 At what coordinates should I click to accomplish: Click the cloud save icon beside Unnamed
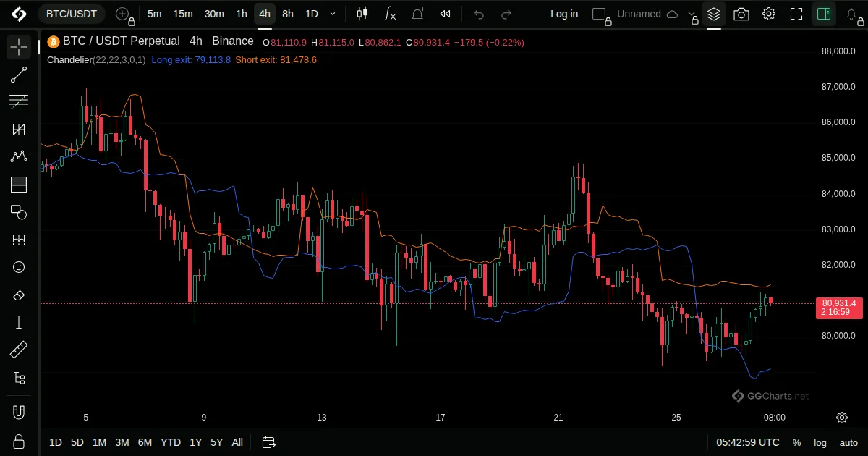tap(672, 14)
